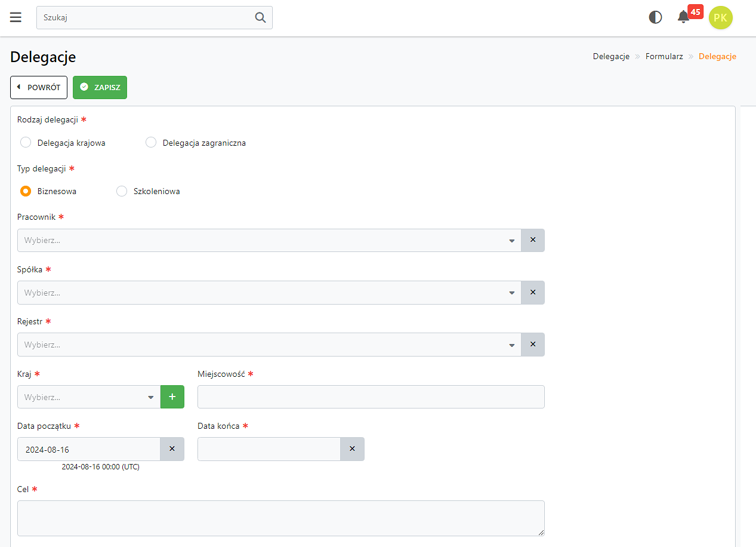Click the search magnifier icon
Image resolution: width=756 pixels, height=547 pixels.
click(x=260, y=17)
